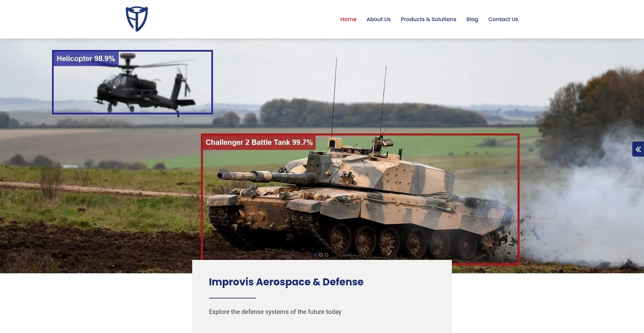Open the Home menu item
The height and width of the screenshot is (333, 644).
pos(348,19)
